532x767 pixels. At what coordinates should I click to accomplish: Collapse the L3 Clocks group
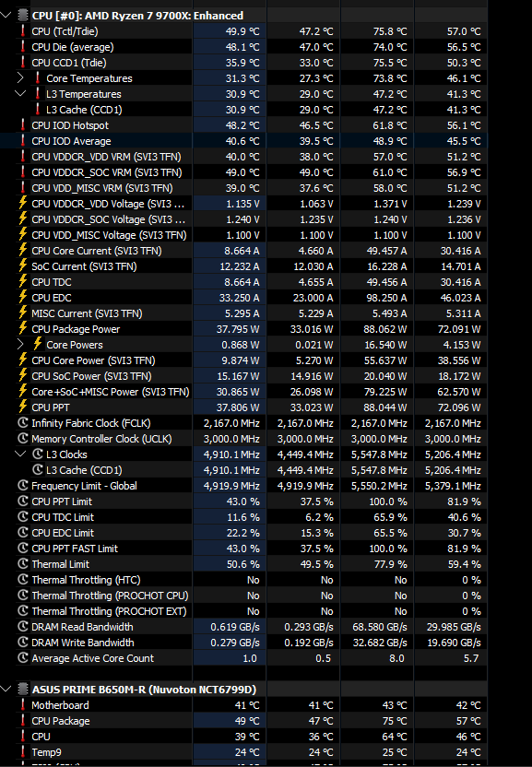click(x=20, y=454)
